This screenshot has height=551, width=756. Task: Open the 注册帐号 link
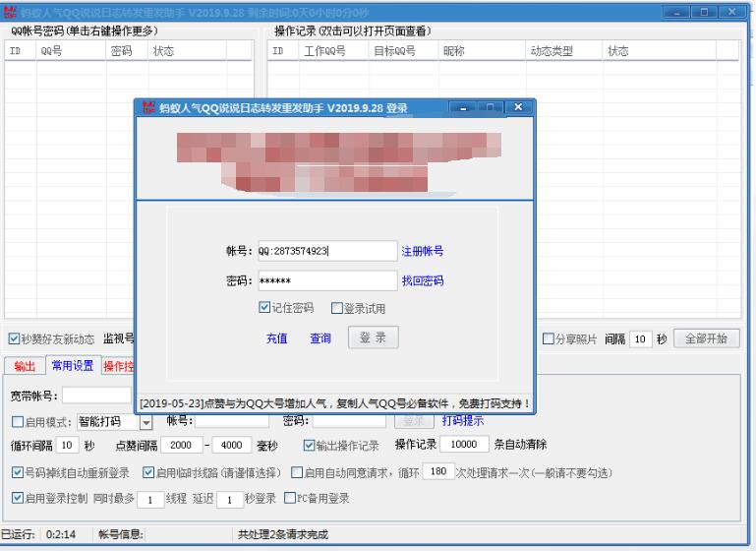pos(423,251)
